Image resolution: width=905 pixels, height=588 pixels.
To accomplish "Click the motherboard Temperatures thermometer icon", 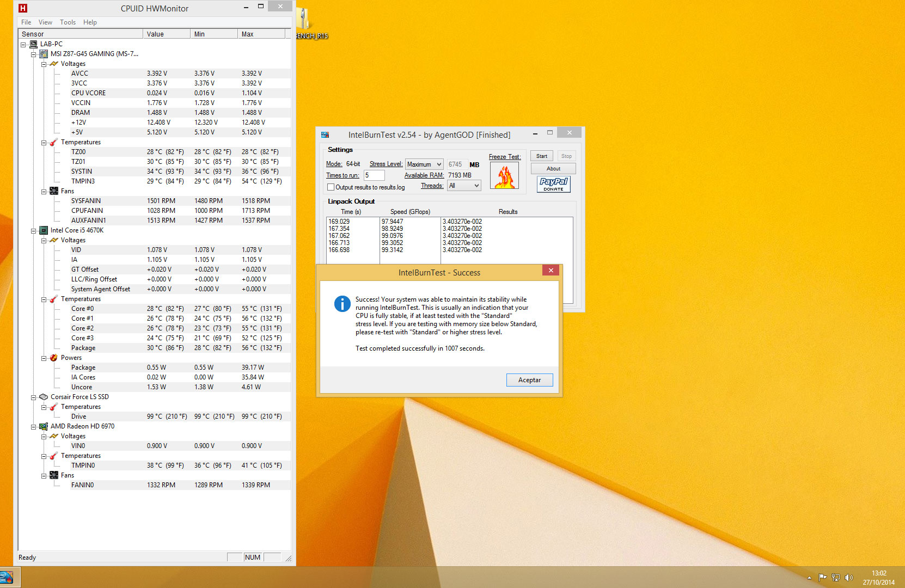I will pos(54,142).
